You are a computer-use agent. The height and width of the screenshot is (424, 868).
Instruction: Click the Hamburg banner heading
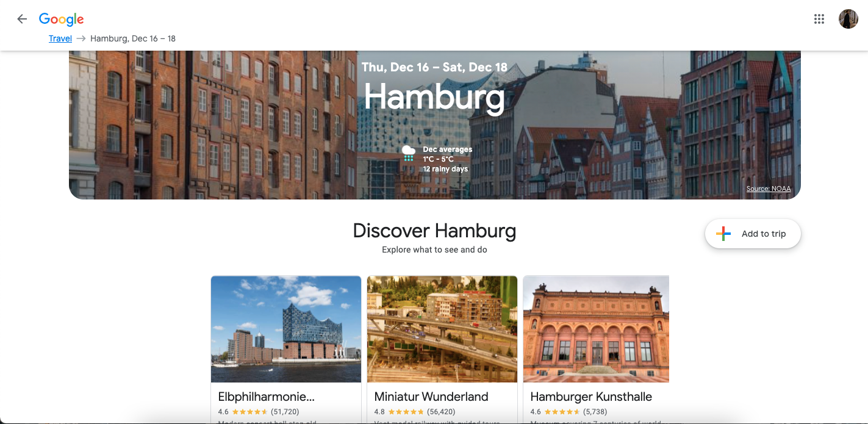pyautogui.click(x=434, y=96)
